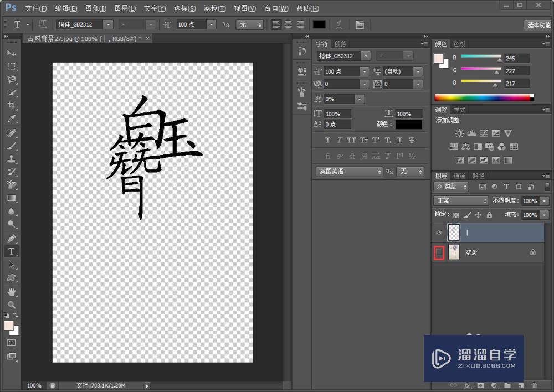
Task: Center text alignment button
Action: pos(288,24)
